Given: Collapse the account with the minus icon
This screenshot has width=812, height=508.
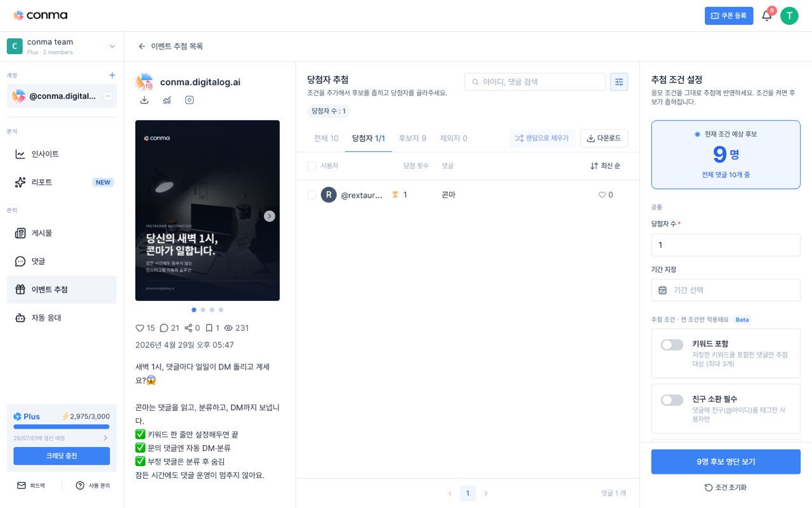Looking at the screenshot, I should (108, 96).
